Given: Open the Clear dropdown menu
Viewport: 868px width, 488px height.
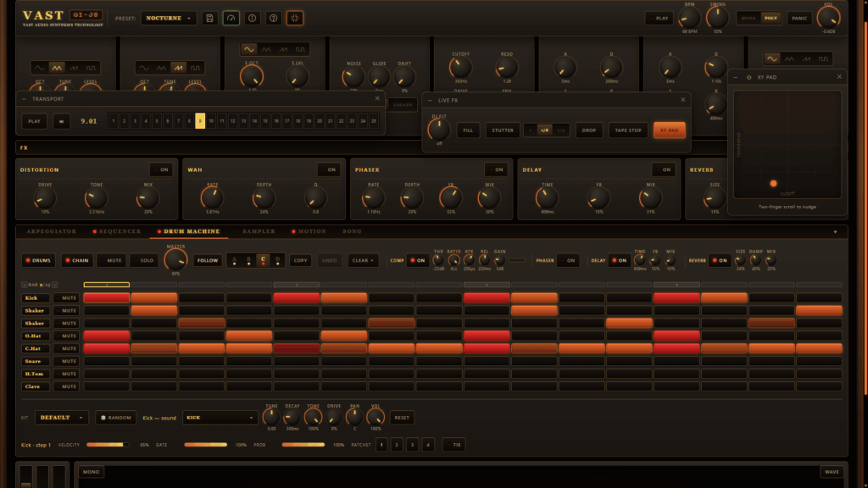Looking at the screenshot, I should tap(363, 261).
